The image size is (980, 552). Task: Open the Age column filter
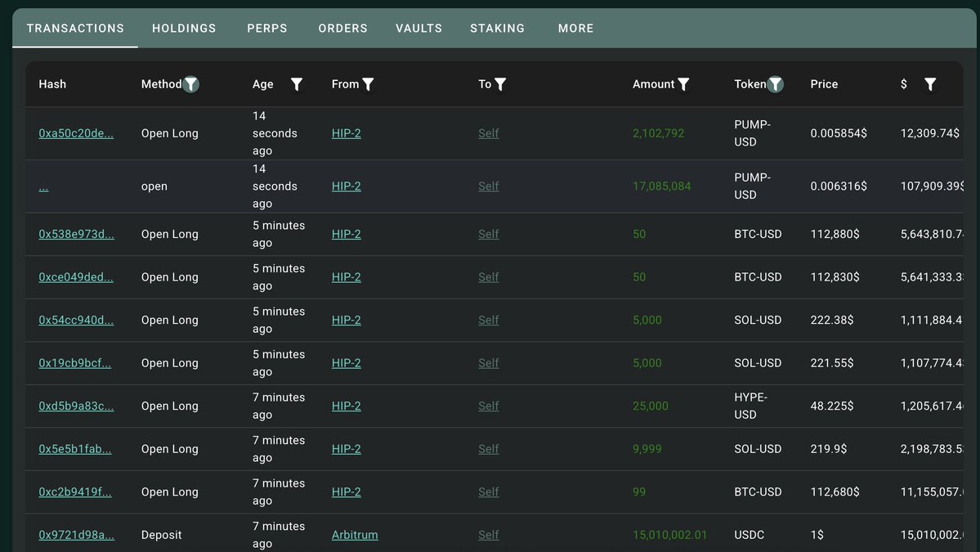(297, 84)
